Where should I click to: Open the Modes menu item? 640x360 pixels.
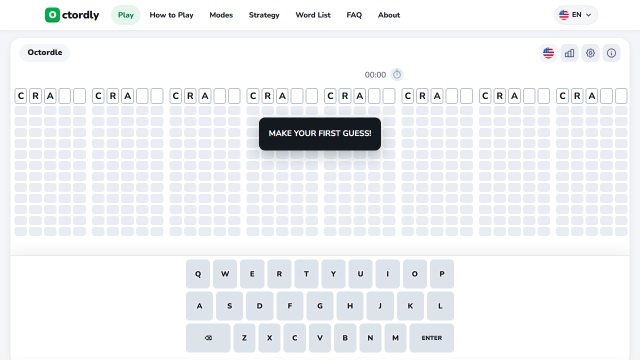pos(221,15)
